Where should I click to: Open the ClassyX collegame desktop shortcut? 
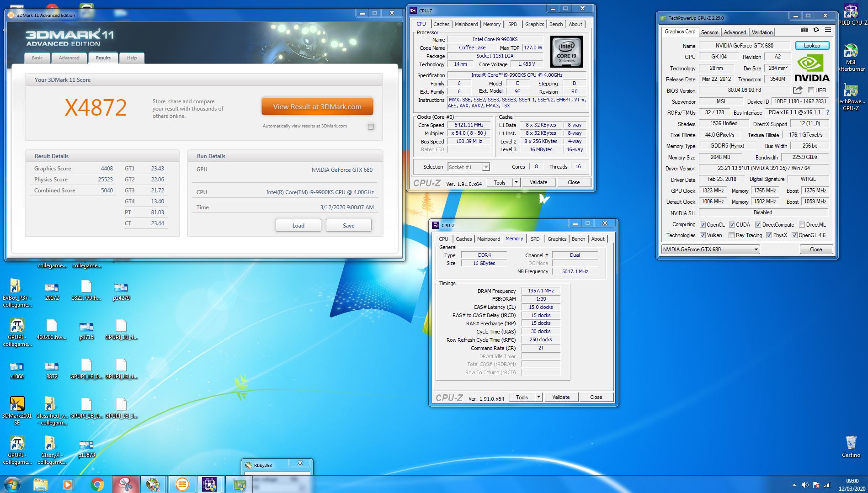[51, 450]
